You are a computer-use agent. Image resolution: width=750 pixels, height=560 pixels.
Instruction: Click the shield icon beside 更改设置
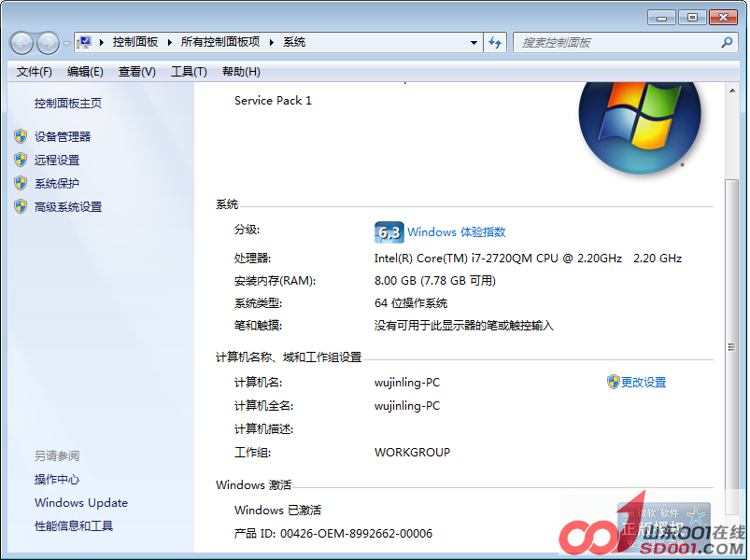click(613, 382)
